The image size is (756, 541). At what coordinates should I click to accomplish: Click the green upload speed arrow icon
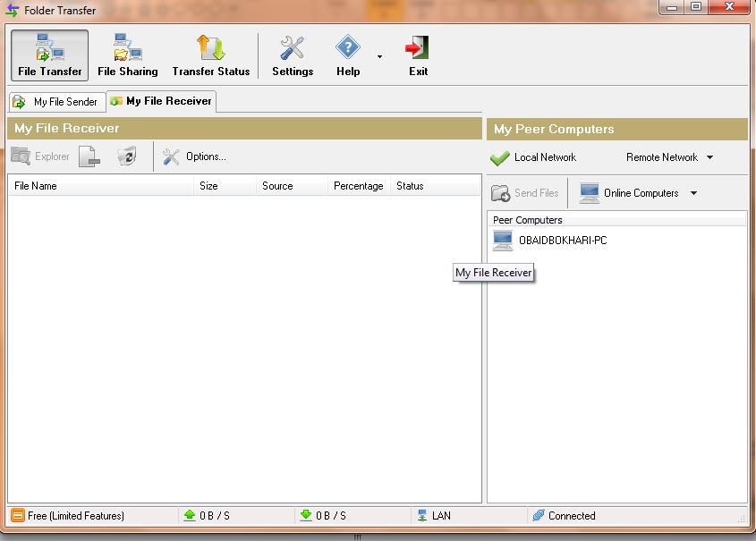pos(190,515)
